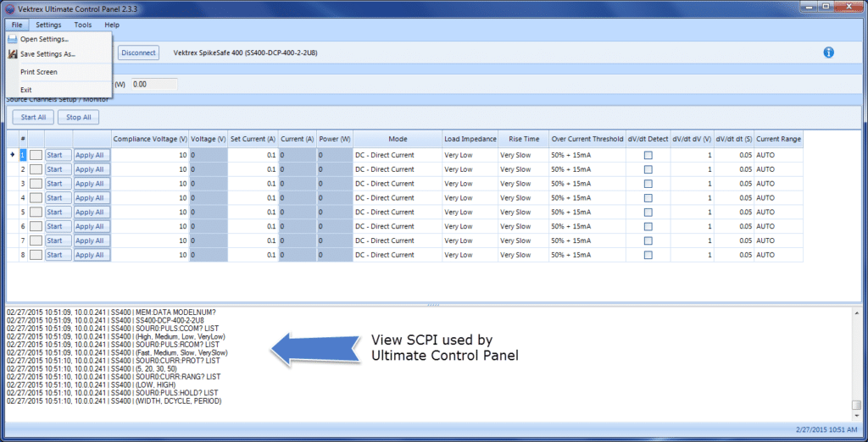Click the Save Settings As icon
Image resolution: width=868 pixels, height=442 pixels.
coord(12,54)
